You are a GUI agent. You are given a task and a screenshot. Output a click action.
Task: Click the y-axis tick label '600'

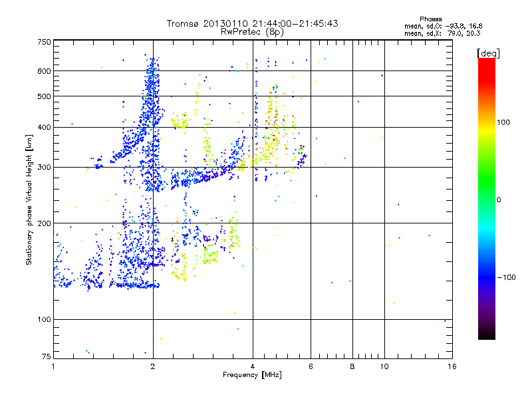tap(44, 71)
